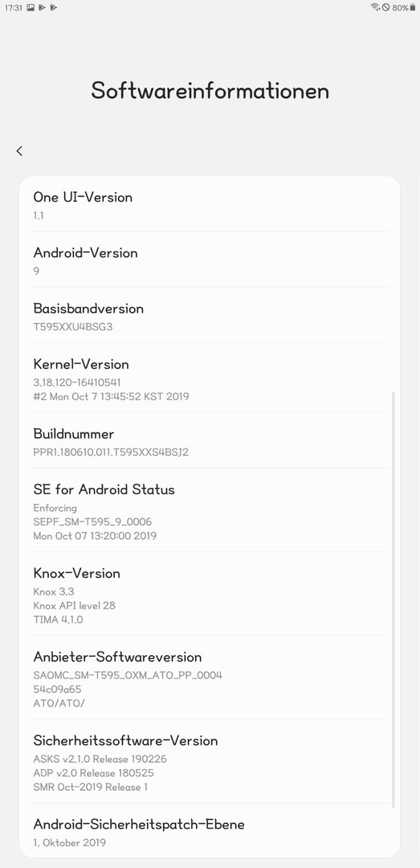Tap the second Play Store notification icon

pyautogui.click(x=53, y=8)
